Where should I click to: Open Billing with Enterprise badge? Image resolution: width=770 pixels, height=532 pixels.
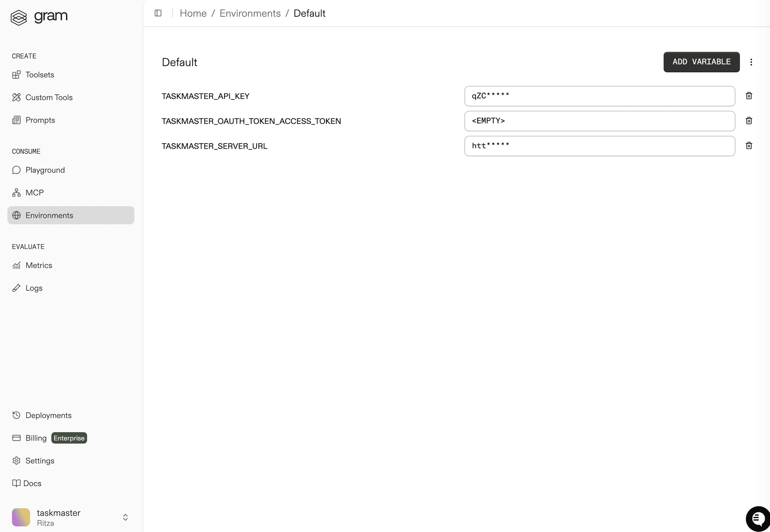coord(36,438)
